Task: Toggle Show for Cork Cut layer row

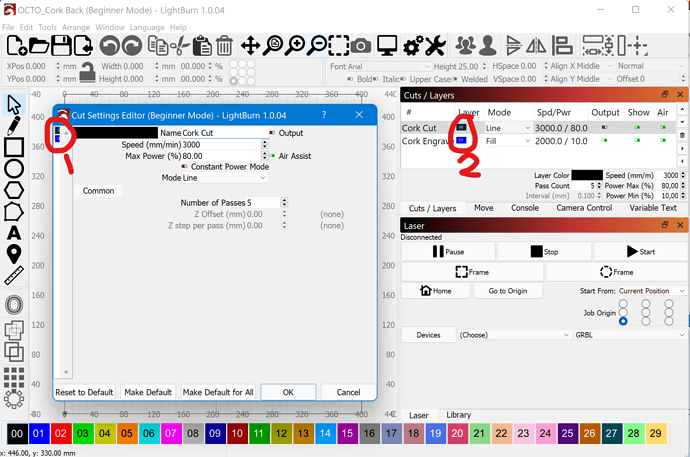Action: pyautogui.click(x=637, y=128)
